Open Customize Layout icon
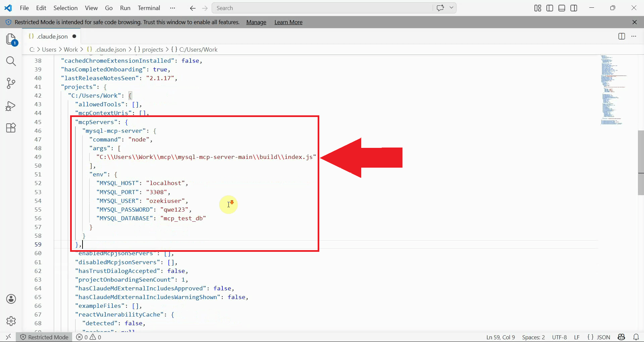This screenshot has width=644, height=342. coord(538,8)
